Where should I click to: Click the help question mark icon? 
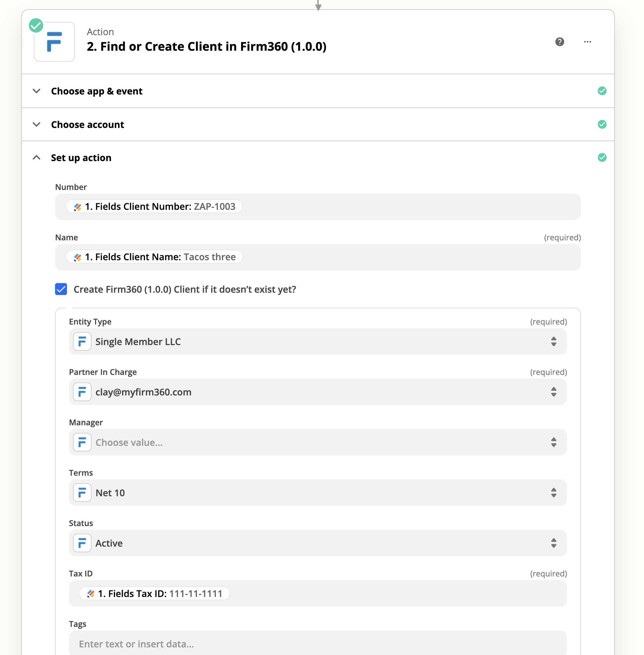coord(559,41)
